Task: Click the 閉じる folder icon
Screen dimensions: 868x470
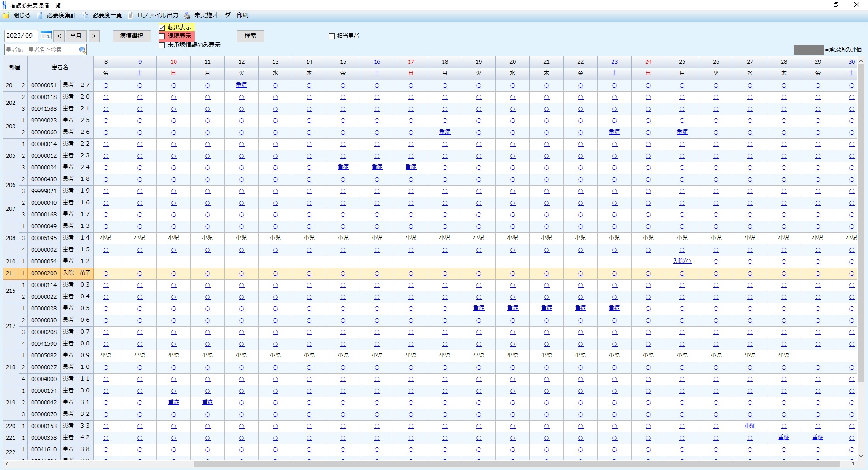Action: [6, 15]
